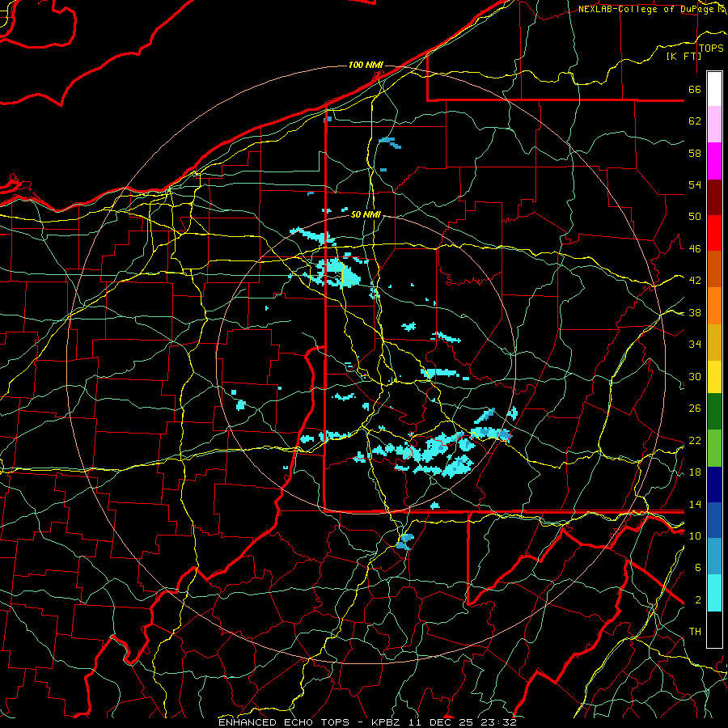
Task: Click the legend value '10'
Action: [x=695, y=535]
